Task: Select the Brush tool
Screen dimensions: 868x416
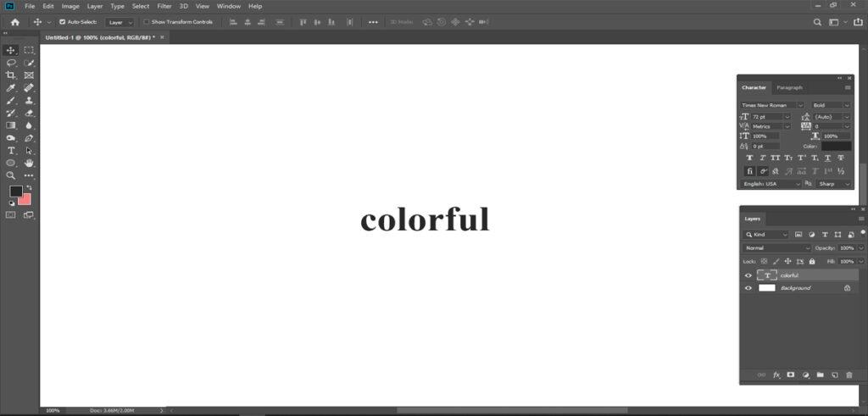Action: (x=10, y=101)
